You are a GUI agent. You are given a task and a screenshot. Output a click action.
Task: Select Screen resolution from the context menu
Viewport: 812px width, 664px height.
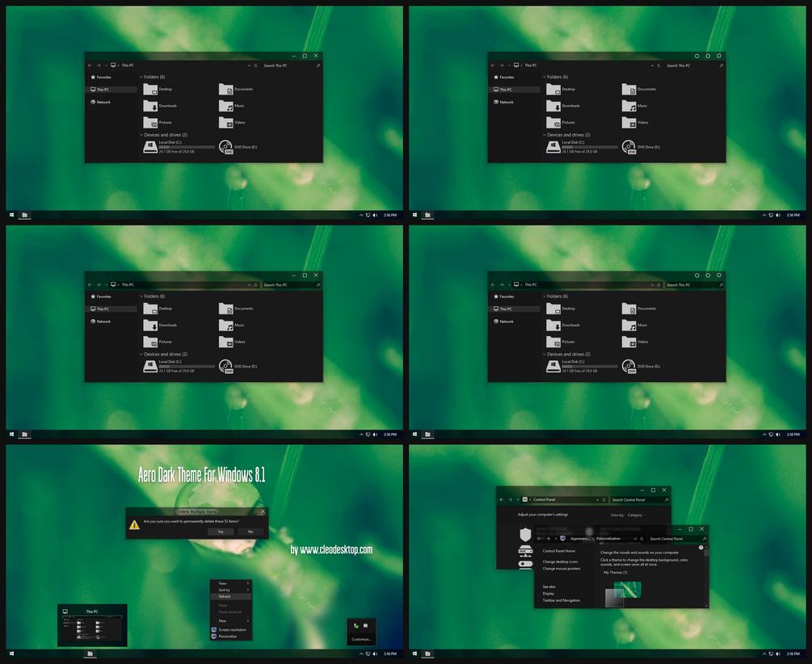click(232, 630)
